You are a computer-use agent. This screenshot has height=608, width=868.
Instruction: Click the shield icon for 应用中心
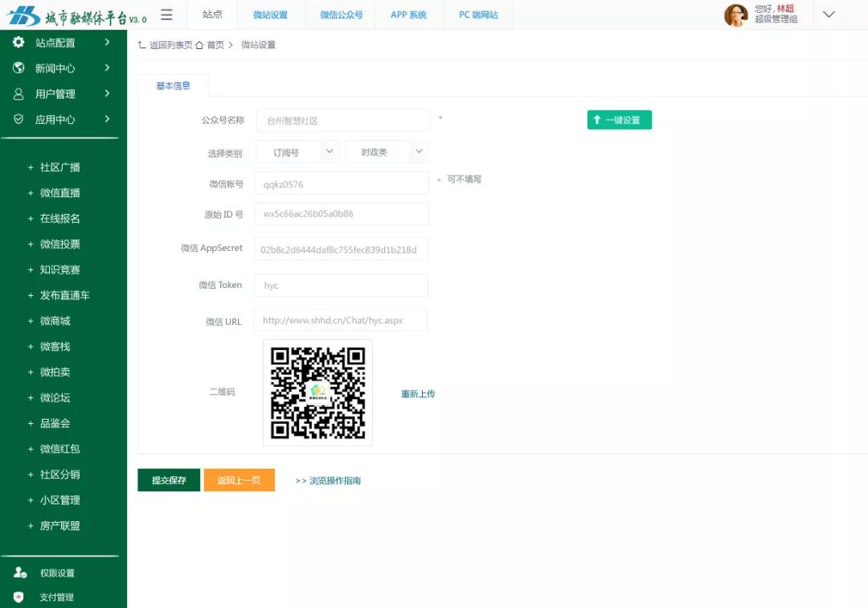[18, 119]
